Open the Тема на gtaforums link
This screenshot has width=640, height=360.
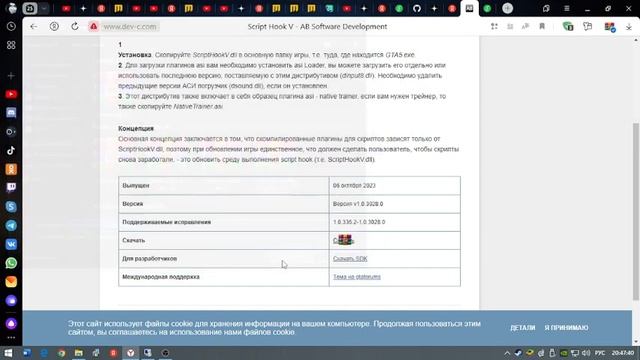click(357, 277)
